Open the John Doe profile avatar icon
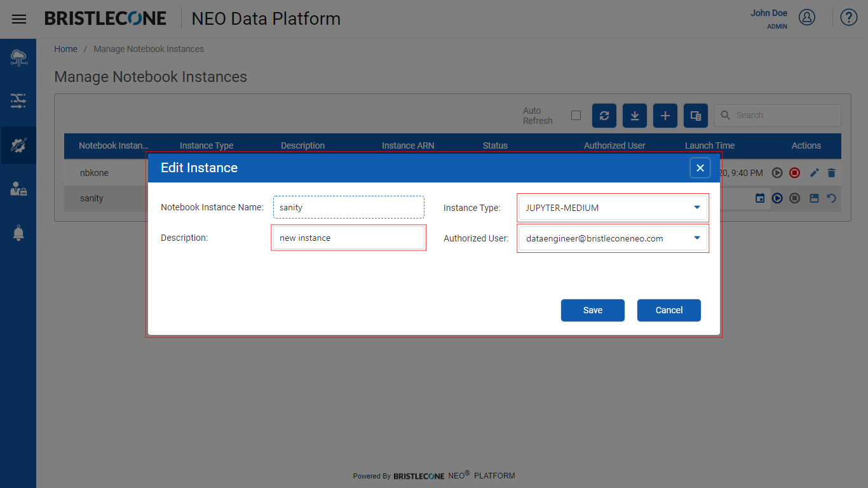The height and width of the screenshot is (488, 868). (807, 17)
